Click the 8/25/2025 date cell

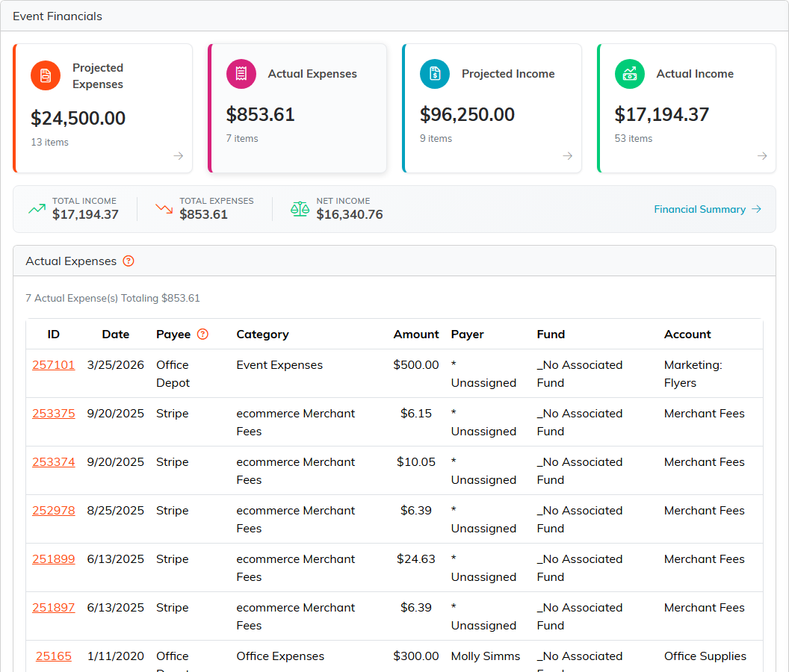116,511
